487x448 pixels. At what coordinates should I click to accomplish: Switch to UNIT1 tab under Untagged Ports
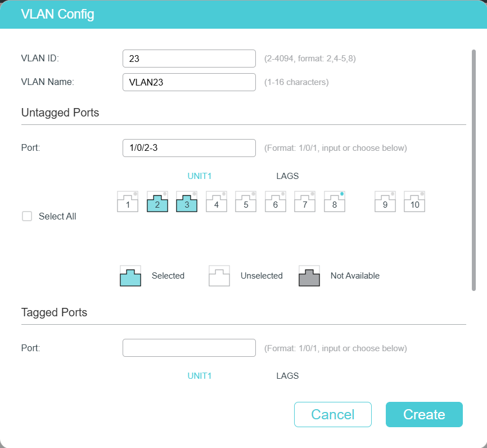[x=199, y=176]
